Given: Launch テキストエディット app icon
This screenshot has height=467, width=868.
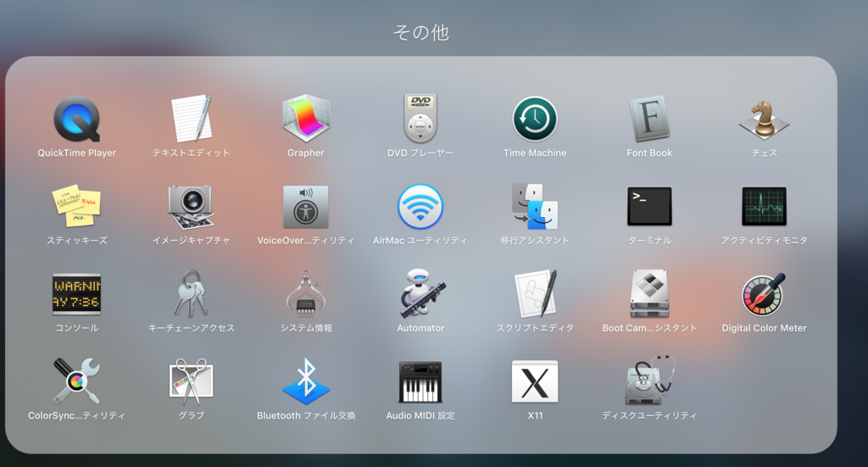Looking at the screenshot, I should [192, 119].
